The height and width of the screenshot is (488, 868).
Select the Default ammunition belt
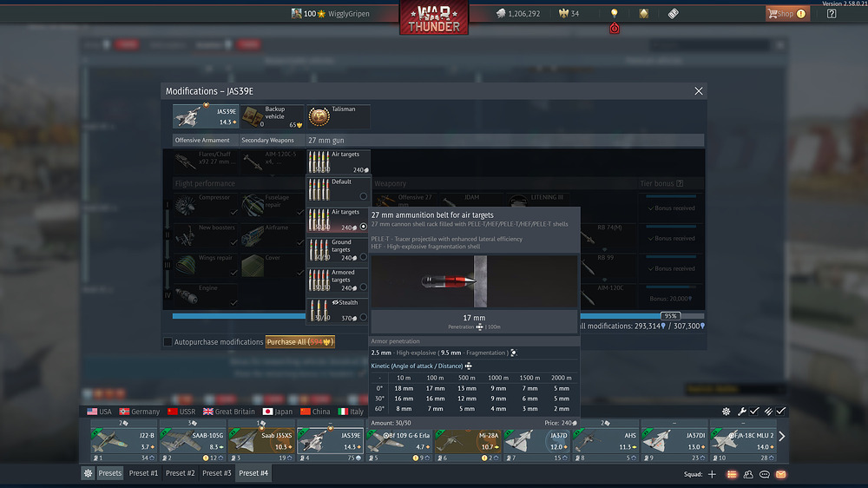(339, 189)
